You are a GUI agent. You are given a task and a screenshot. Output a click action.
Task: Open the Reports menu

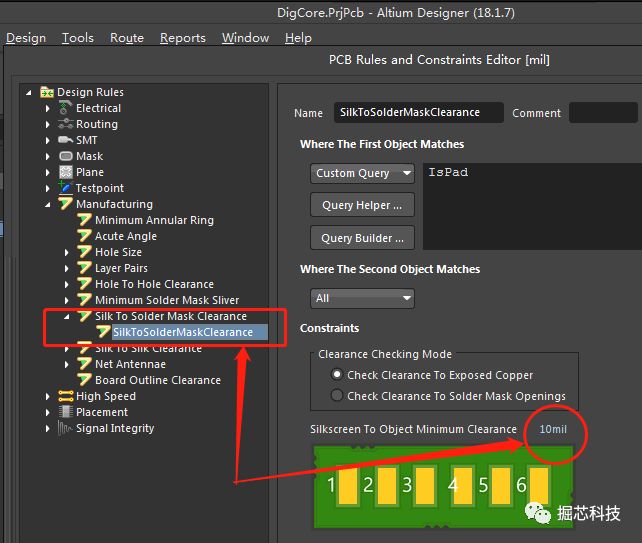(x=183, y=38)
